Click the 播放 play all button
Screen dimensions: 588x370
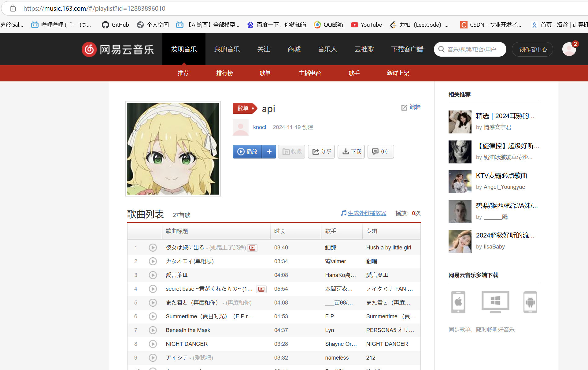pyautogui.click(x=247, y=151)
